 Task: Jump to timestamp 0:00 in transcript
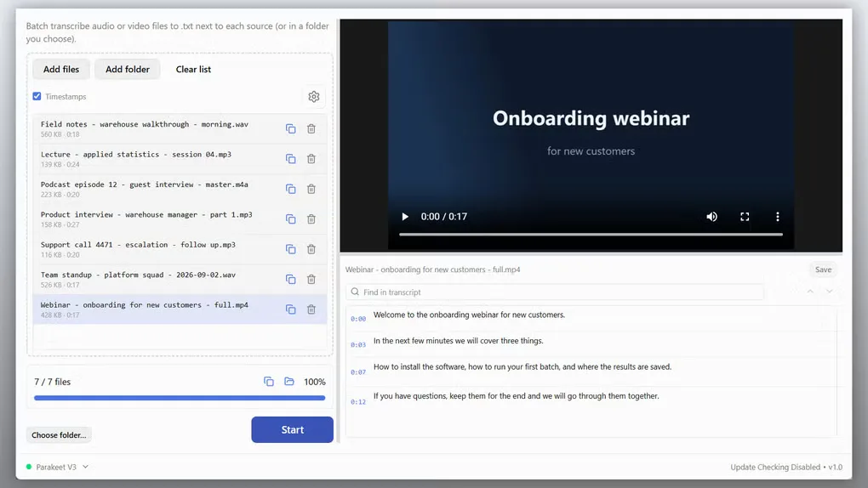click(x=358, y=319)
